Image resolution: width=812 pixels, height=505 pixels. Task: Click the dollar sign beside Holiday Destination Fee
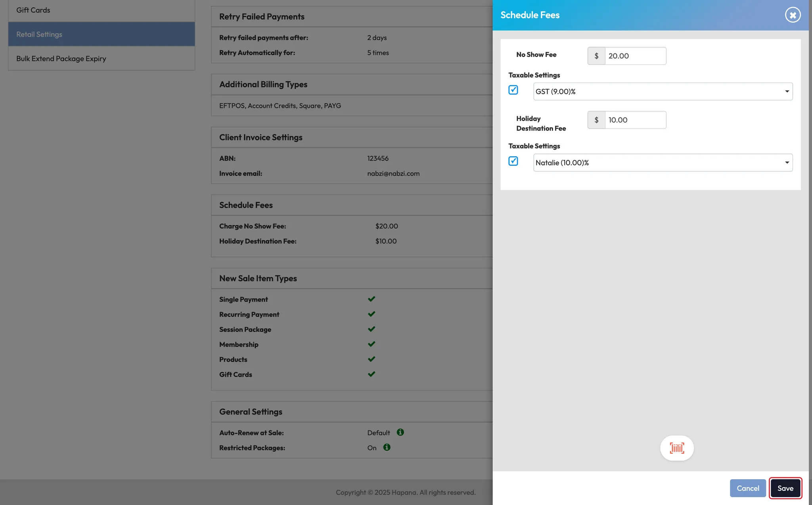(x=596, y=120)
